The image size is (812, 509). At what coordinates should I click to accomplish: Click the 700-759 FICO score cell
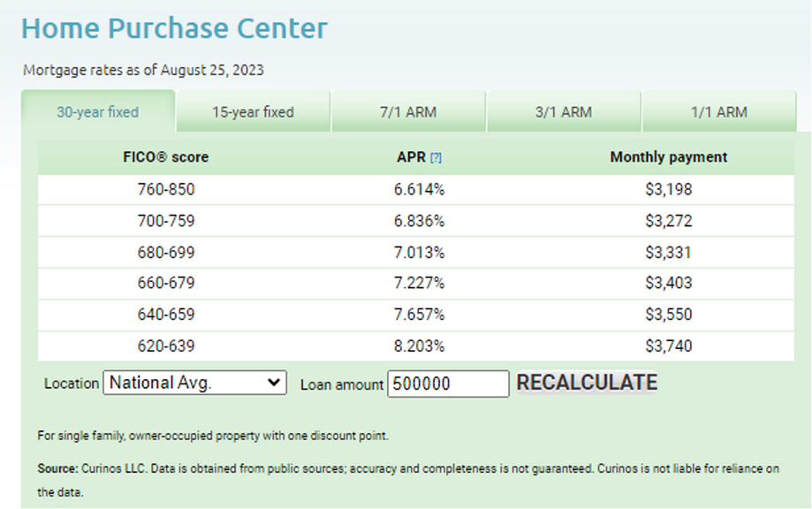pos(166,221)
